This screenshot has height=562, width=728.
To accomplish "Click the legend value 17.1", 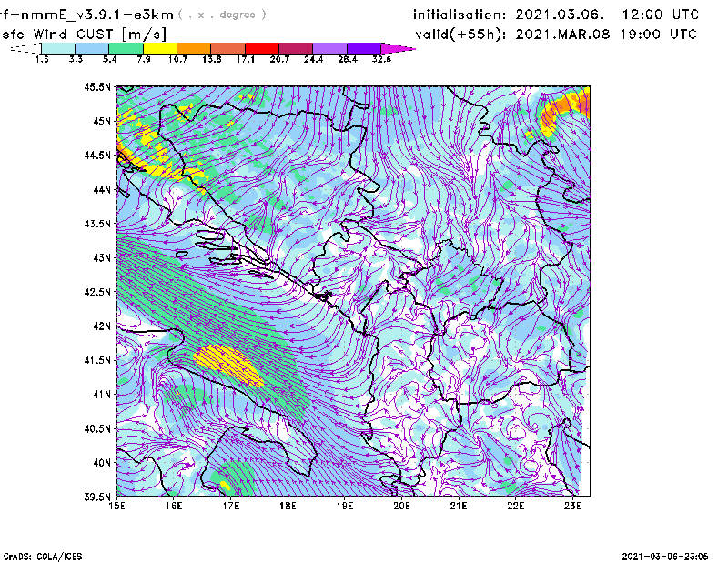I will tap(246, 59).
